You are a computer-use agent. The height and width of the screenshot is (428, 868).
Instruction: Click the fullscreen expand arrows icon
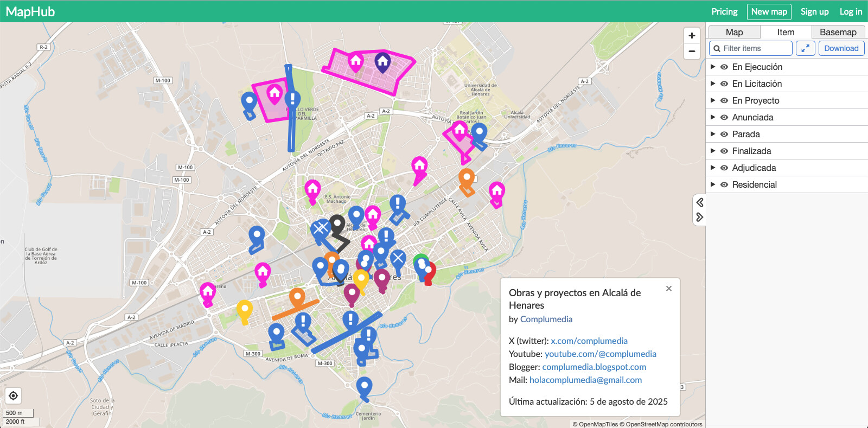coord(806,48)
